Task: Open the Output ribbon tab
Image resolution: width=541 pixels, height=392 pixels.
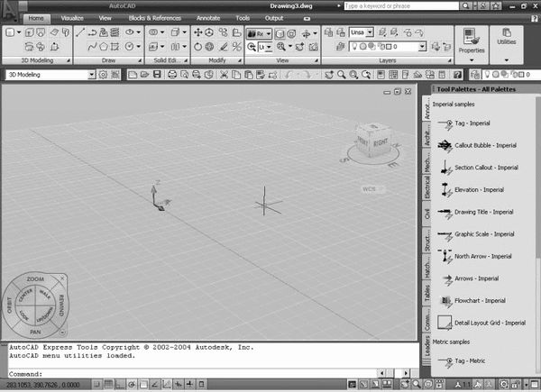Action: 274,18
